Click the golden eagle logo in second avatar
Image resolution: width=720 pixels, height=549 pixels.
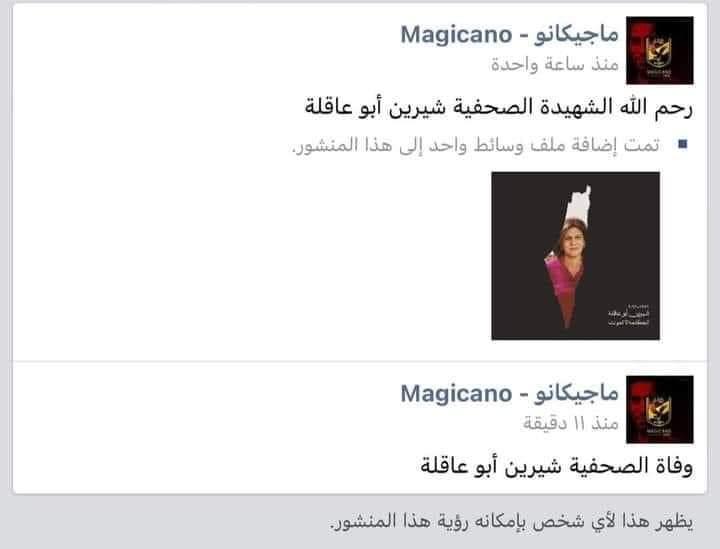pyautogui.click(x=659, y=410)
